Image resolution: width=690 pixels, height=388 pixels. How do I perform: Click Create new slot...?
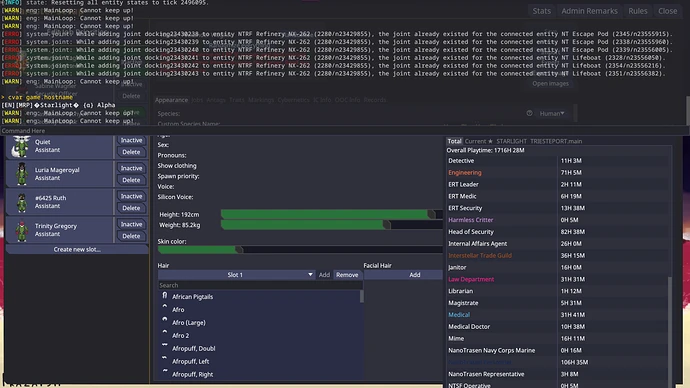[77, 249]
